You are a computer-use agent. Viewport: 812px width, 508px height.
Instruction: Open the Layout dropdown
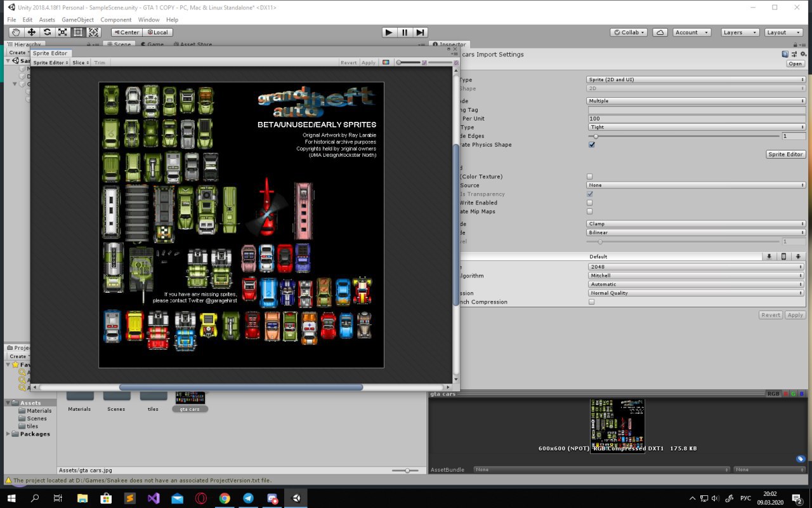click(x=782, y=32)
